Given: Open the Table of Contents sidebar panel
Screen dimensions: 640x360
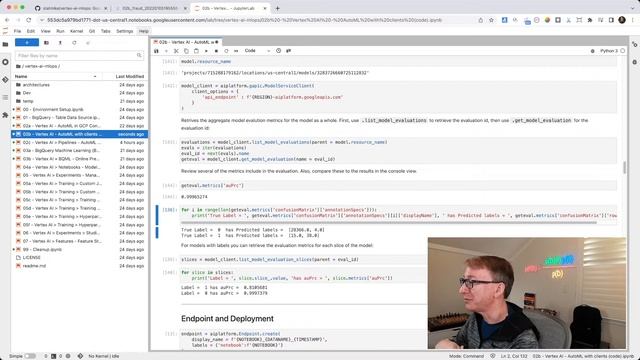Looking at the screenshot, I should tap(5, 97).
